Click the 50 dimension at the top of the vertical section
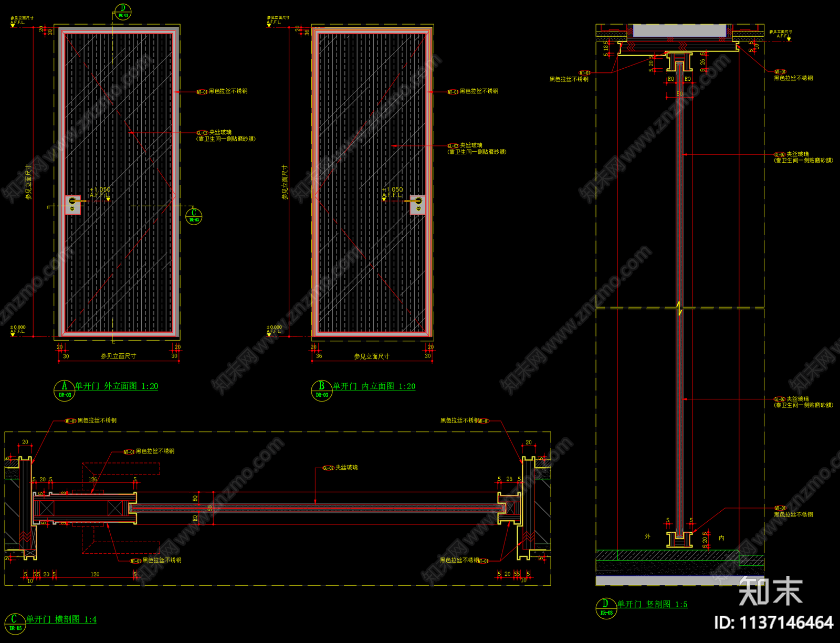840x643 pixels. [680, 94]
